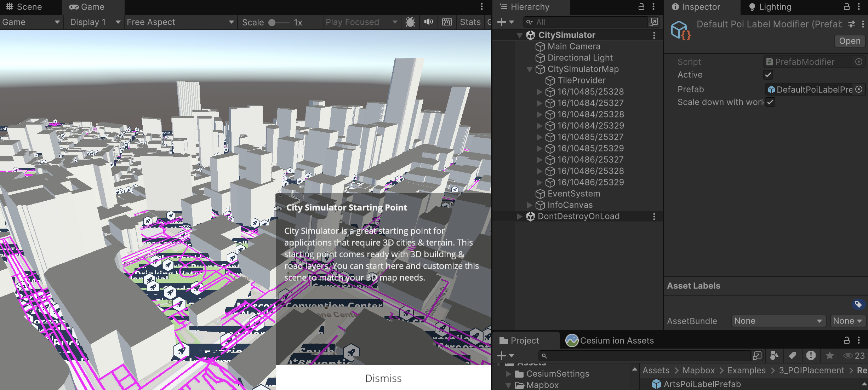Image resolution: width=868 pixels, height=390 pixels.
Task: Click the CitySimulator scene options dots
Action: (x=654, y=35)
